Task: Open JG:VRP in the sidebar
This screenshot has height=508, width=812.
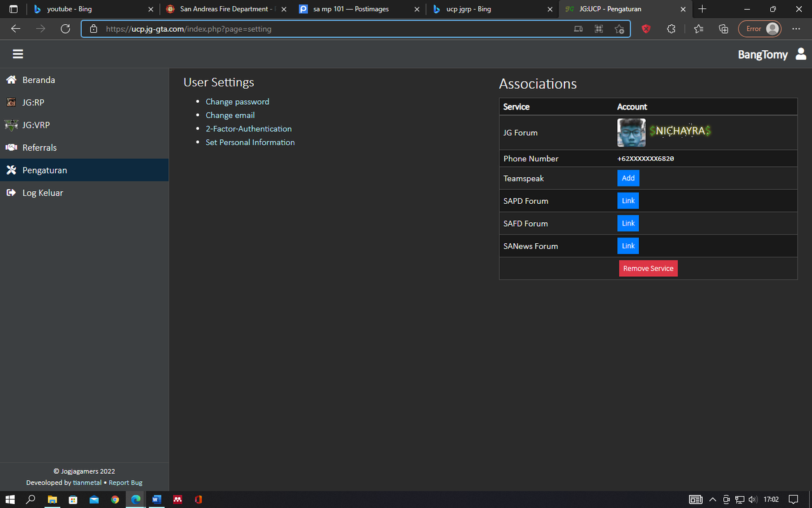Action: point(84,125)
